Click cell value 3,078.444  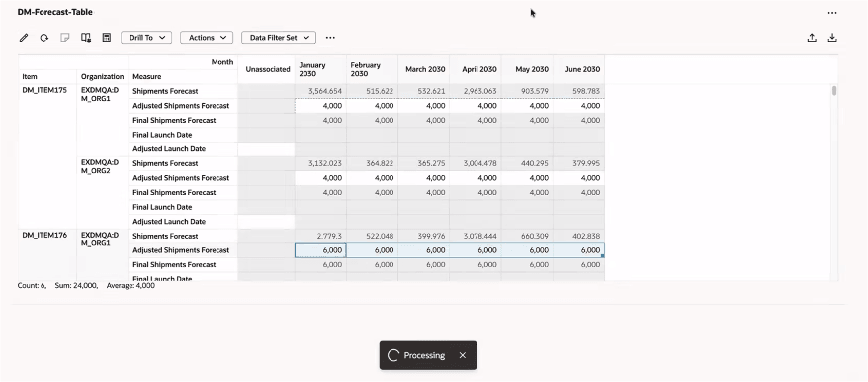[x=479, y=236]
